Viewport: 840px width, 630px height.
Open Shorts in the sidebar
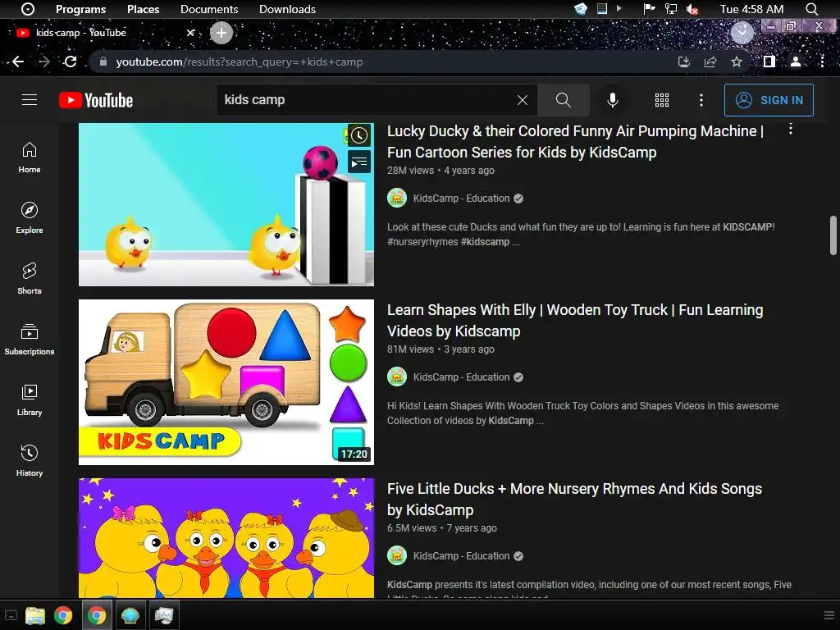[x=30, y=279]
